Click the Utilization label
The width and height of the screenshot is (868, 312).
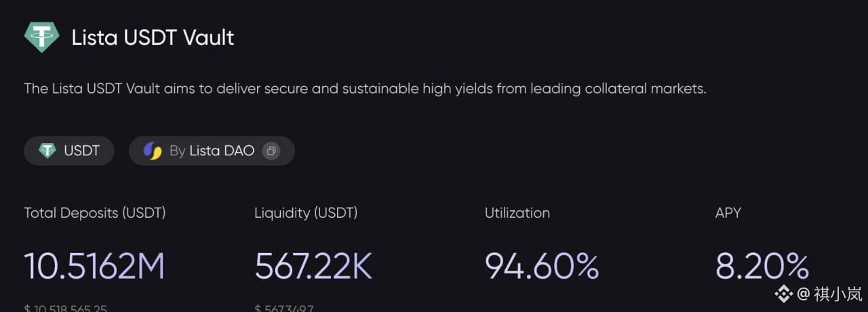pyautogui.click(x=517, y=213)
